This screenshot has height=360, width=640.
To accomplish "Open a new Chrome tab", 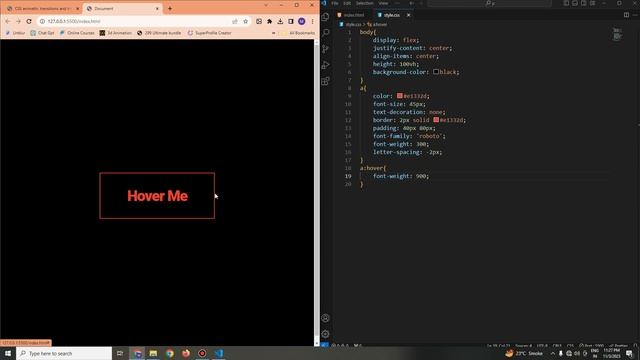I will [170, 9].
